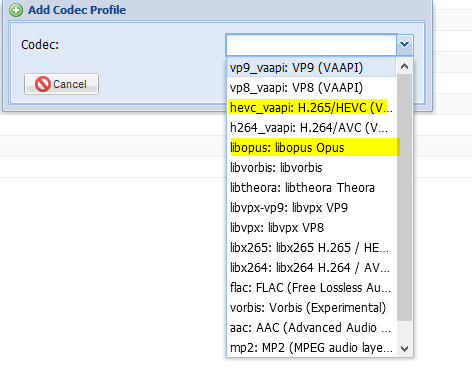Image resolution: width=472 pixels, height=376 pixels.
Task: Select libx265: libx265 H.265 entry
Action: click(312, 248)
